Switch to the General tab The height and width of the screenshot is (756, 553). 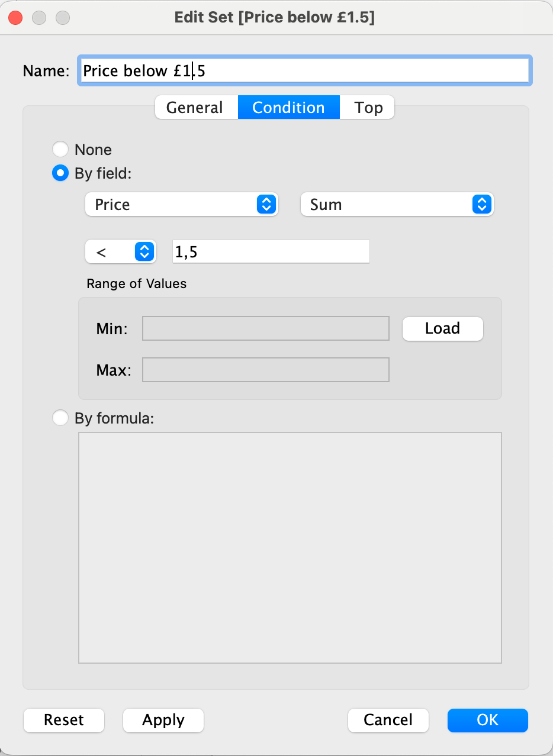click(196, 107)
